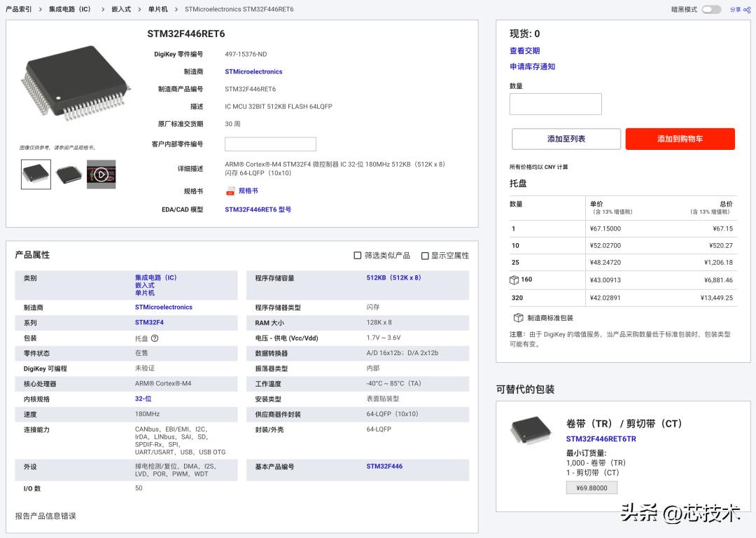Open 单片机 breadcrumb item
The width and height of the screenshot is (756, 538).
point(157,9)
